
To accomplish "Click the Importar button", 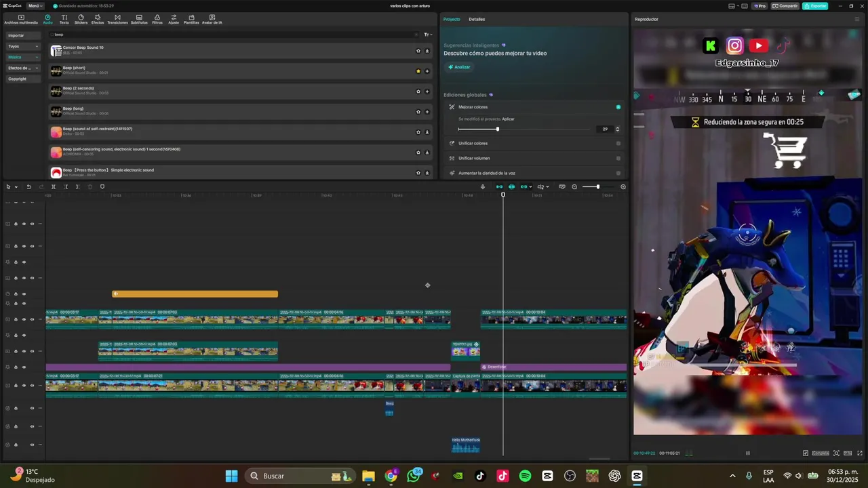I will point(22,35).
